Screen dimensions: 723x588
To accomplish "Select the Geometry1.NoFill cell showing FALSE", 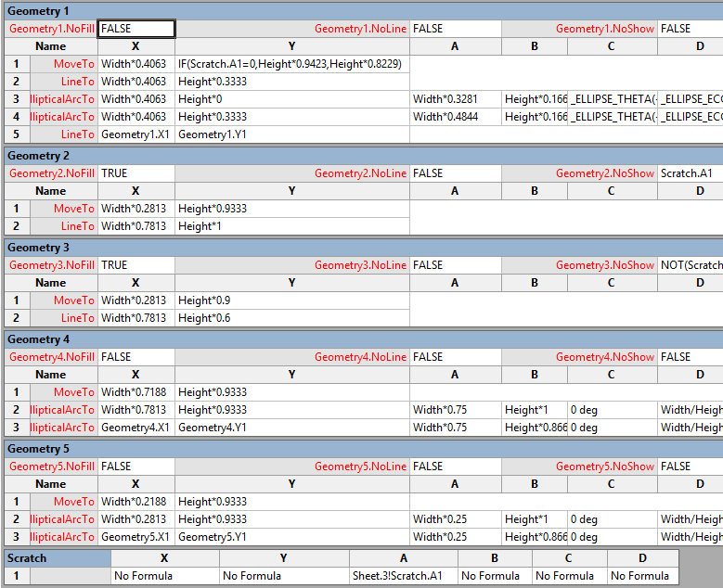I will tap(136, 29).
